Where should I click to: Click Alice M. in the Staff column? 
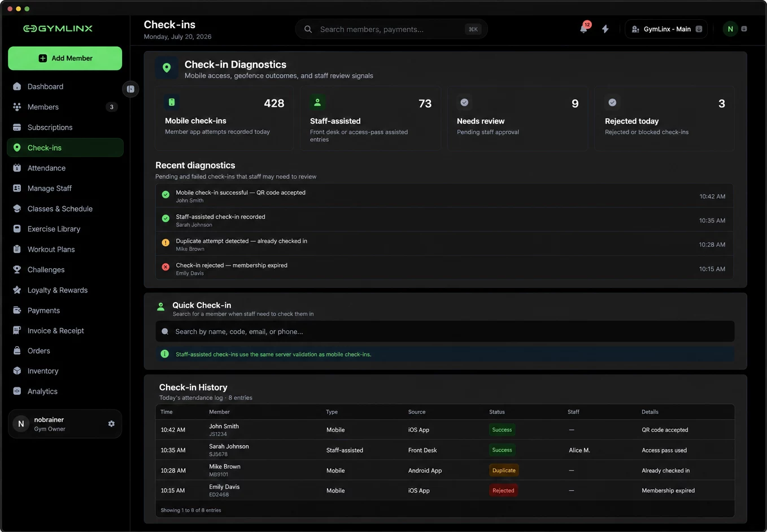coord(579,450)
